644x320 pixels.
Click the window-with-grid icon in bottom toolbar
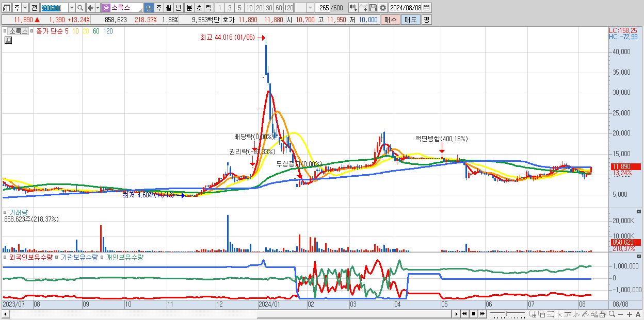pos(533,314)
